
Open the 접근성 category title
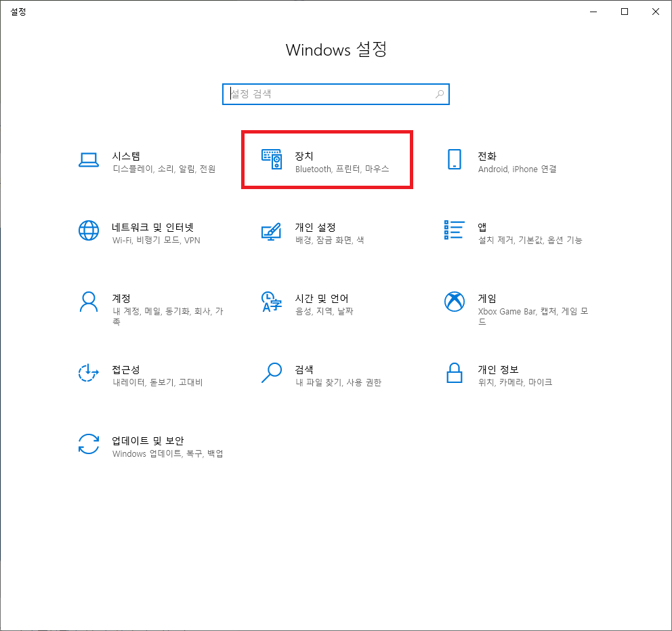pos(125,369)
